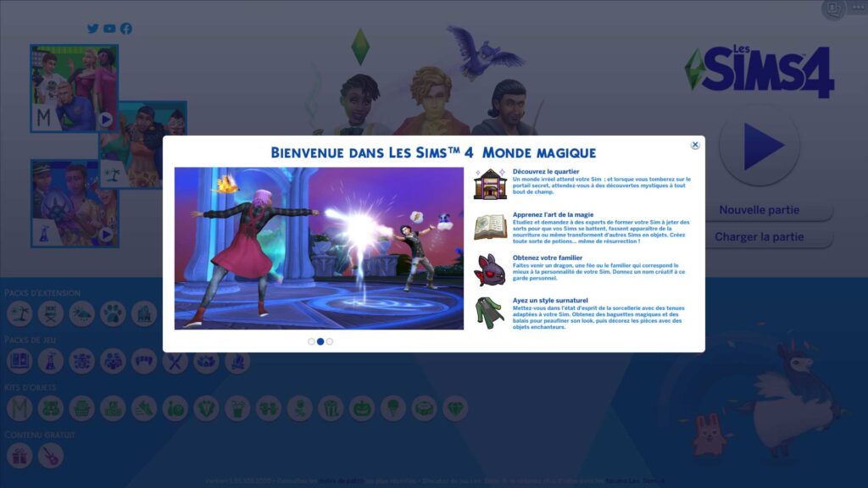Select the paw print expansion pack icon
Image resolution: width=868 pixels, height=488 pixels.
click(113, 313)
